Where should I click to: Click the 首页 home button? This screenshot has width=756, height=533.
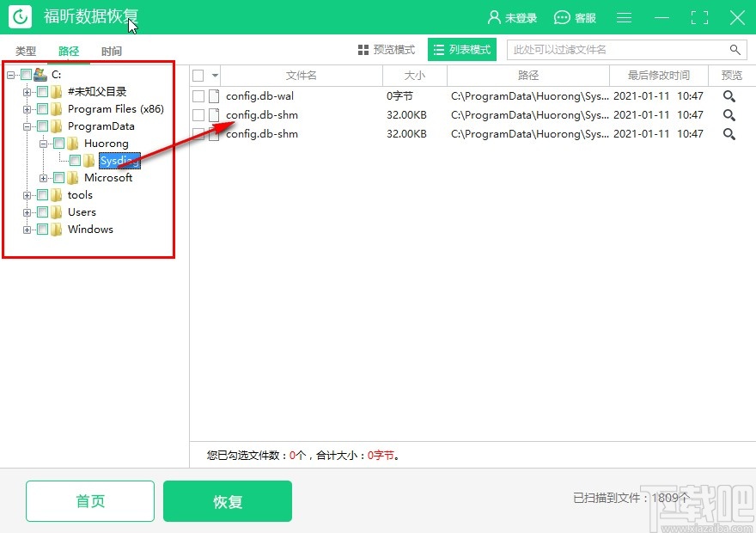tap(90, 501)
